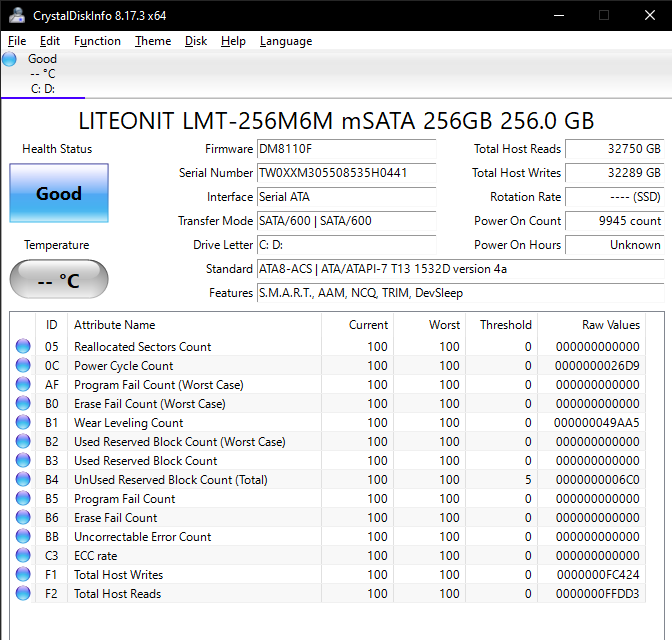Viewport: 672px width, 640px height.
Task: Open the Edit menu
Action: coord(50,41)
